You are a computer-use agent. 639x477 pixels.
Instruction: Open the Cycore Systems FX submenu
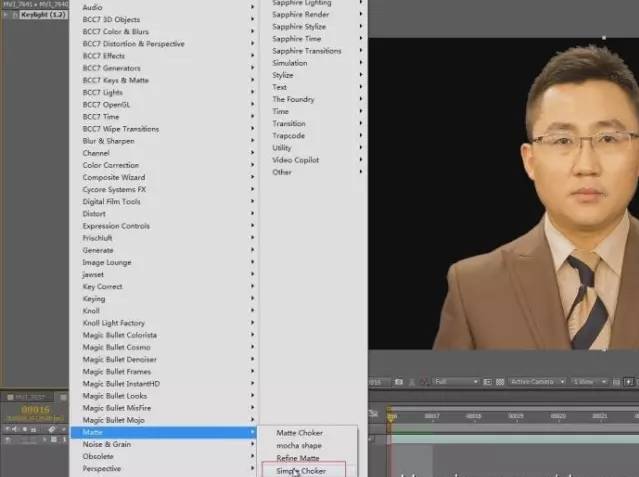(163, 190)
